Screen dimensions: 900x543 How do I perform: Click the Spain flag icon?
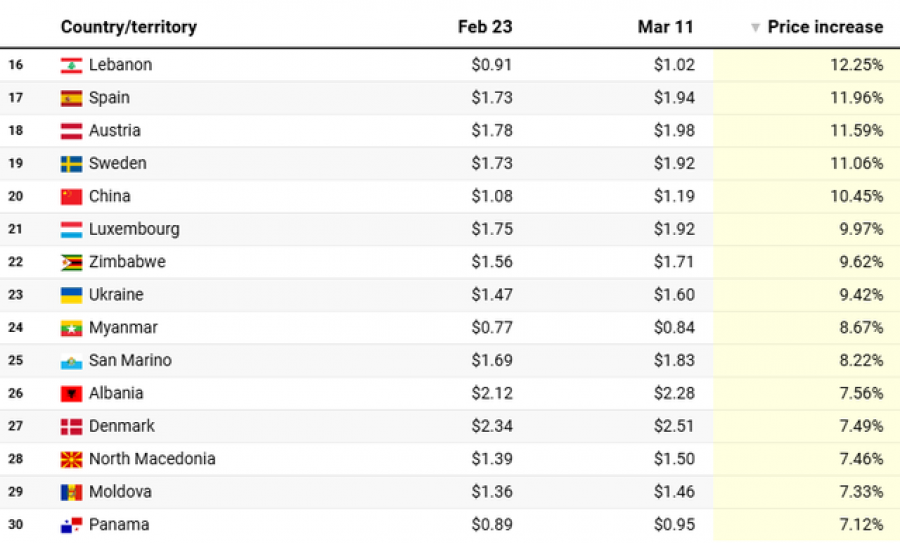coord(71,98)
